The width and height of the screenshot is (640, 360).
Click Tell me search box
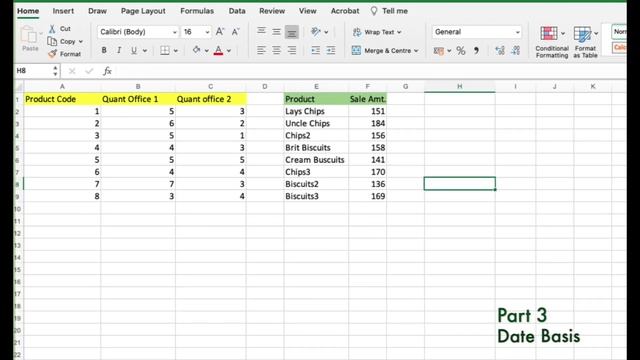point(389,11)
